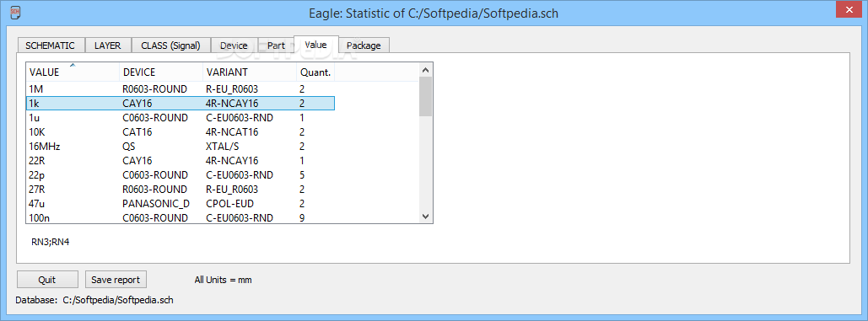Click the CPOL-EUD variant cell
Screen dimensions: 868x321
229,204
